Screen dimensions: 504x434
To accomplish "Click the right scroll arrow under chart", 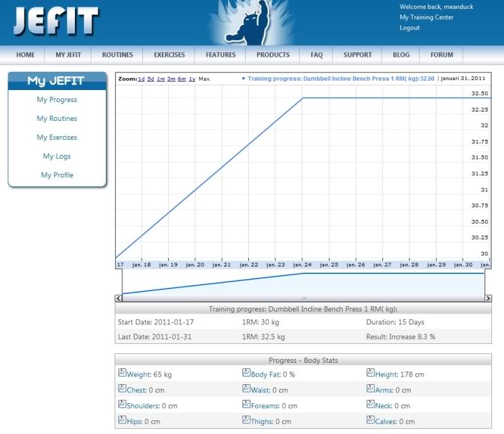I will coord(488,298).
